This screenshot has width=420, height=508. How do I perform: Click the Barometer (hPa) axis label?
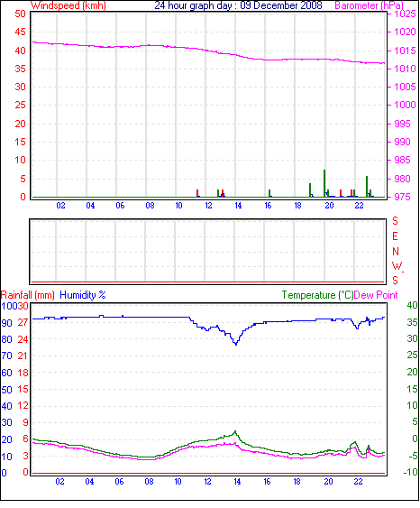pos(369,5)
